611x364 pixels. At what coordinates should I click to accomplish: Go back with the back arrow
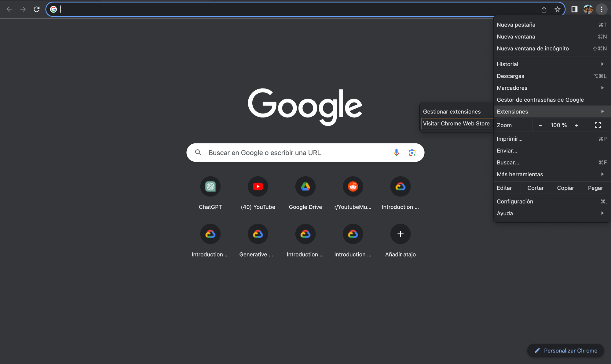(9, 9)
